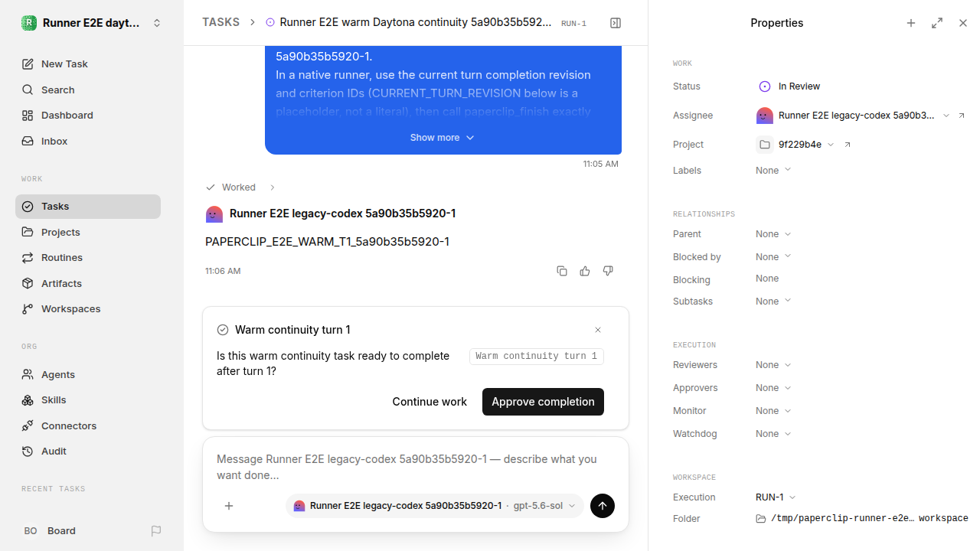
Task: Open Project 9f229b4e dropdown
Action: point(795,145)
